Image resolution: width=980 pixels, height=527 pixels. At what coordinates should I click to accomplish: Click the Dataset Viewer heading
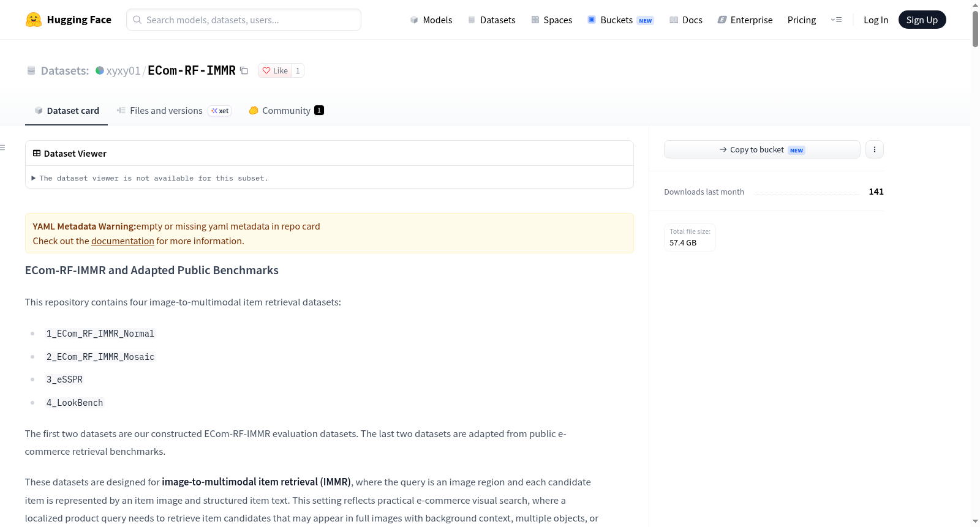click(x=75, y=154)
